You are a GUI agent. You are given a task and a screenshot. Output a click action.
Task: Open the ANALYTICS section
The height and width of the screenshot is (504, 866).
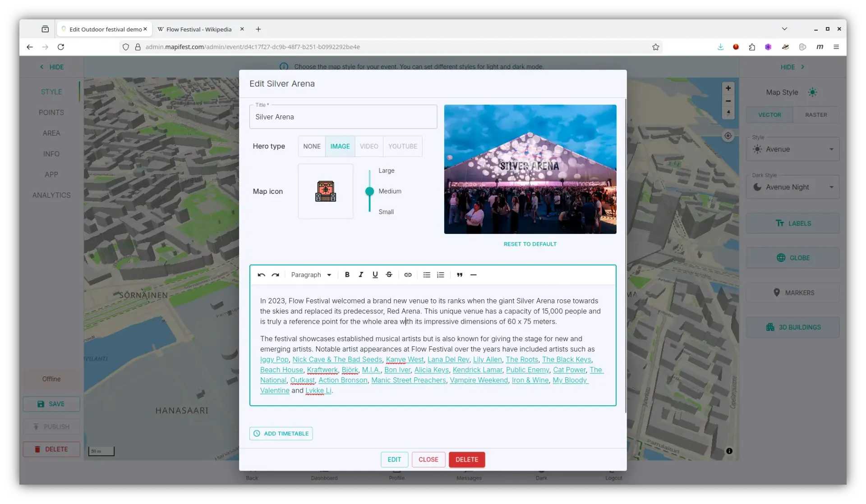tap(51, 195)
